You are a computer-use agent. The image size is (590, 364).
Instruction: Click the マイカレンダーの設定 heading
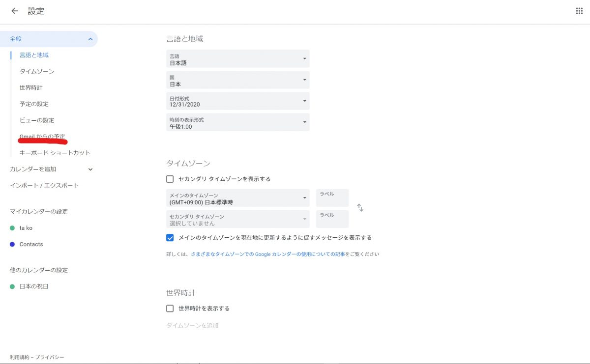(39, 211)
